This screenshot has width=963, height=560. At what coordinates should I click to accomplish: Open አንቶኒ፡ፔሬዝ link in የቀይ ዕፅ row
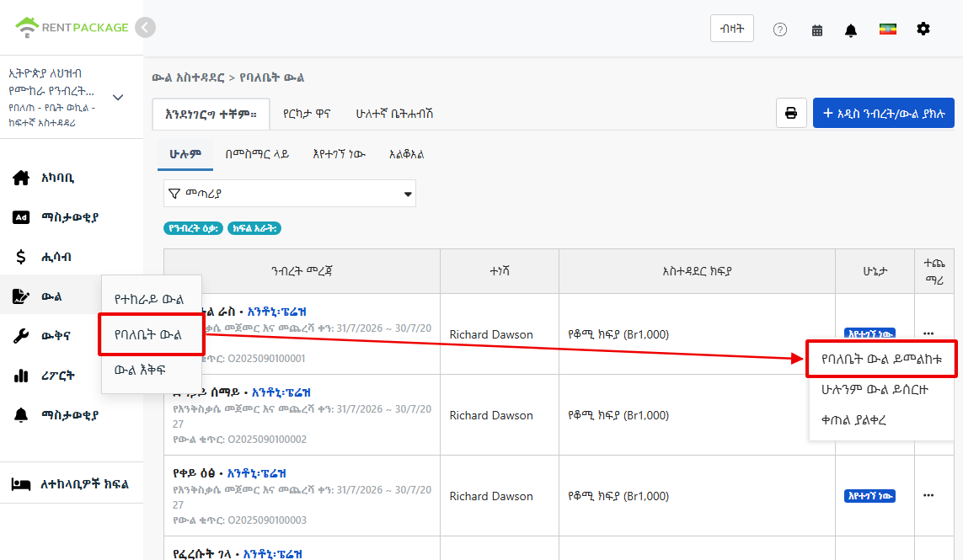pyautogui.click(x=256, y=473)
